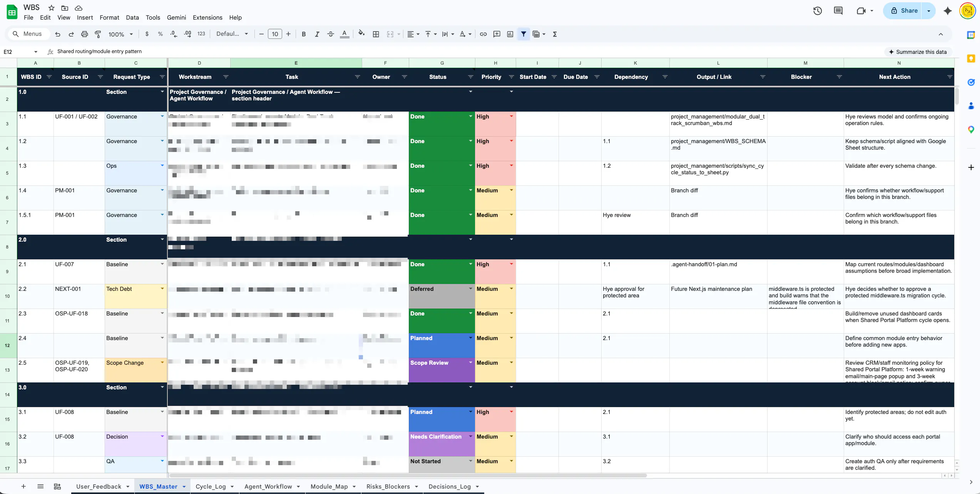Screen dimensions: 980x494
Task: Open Request Type dropdown on Tech Debt cell
Action: tap(162, 289)
